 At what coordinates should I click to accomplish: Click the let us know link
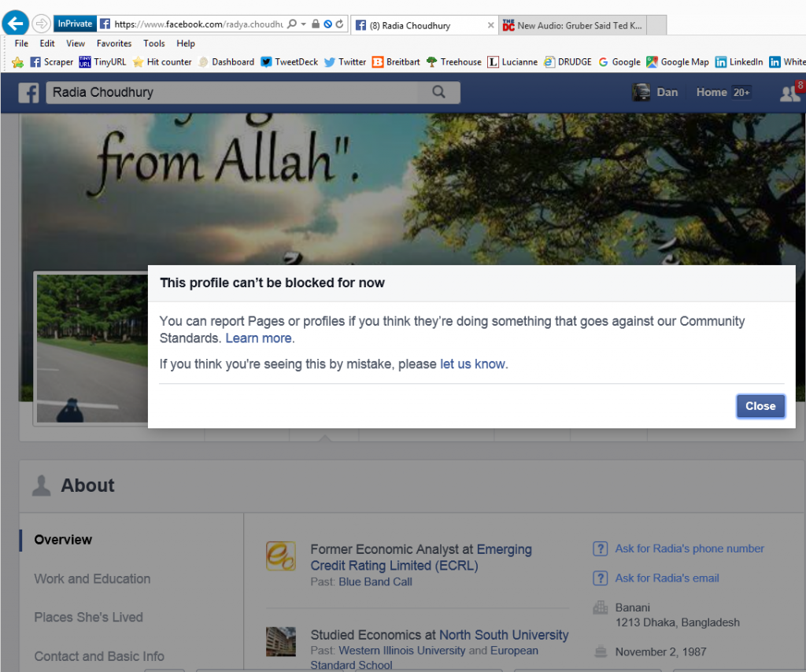pyautogui.click(x=474, y=364)
